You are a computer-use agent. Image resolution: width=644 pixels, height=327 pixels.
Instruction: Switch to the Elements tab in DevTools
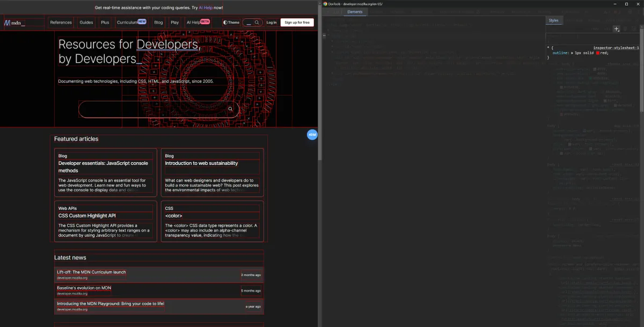(x=355, y=12)
